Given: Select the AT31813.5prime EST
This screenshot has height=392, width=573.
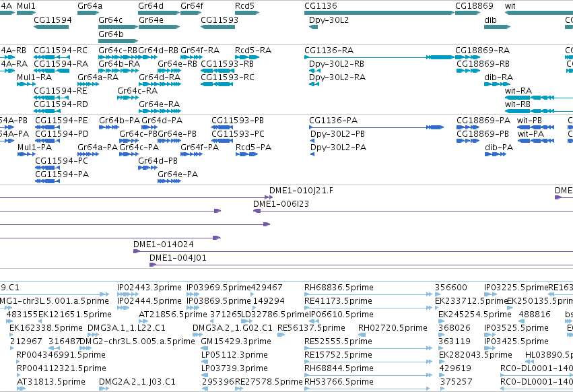Looking at the screenshot, I should click(x=21, y=389).
